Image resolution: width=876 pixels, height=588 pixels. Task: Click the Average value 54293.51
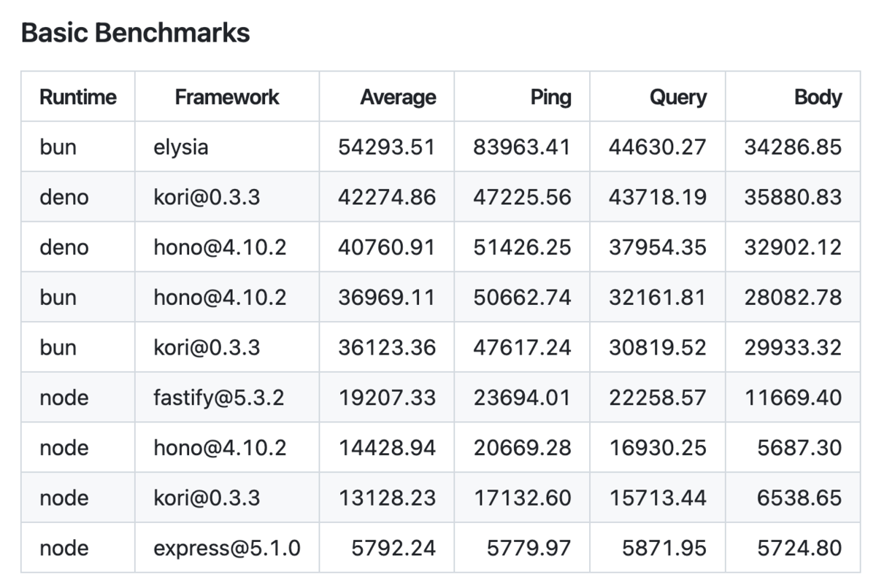point(387,147)
